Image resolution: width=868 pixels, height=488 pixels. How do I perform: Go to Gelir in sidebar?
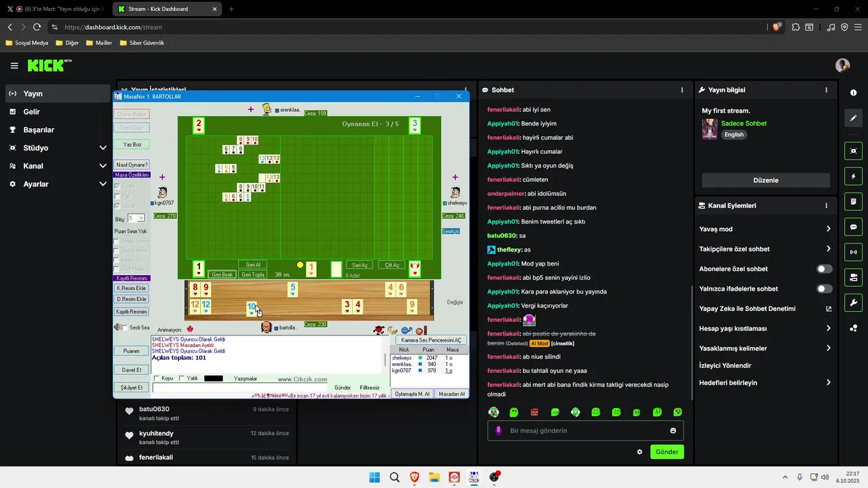(57, 112)
